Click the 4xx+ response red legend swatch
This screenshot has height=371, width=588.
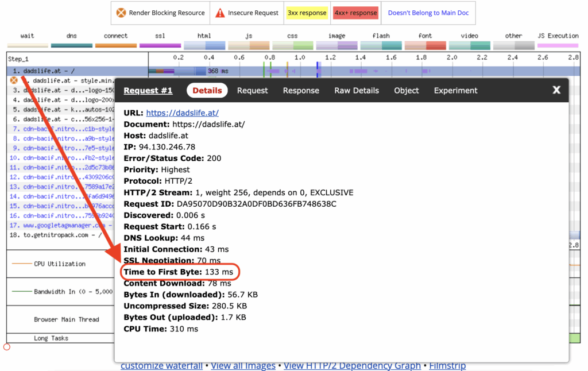(x=355, y=13)
